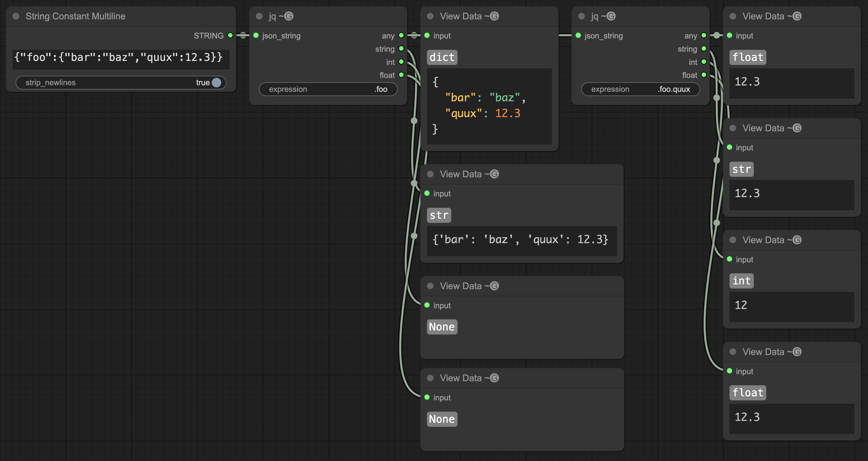Click the 'any' output socket of .foo jq node

(x=401, y=35)
